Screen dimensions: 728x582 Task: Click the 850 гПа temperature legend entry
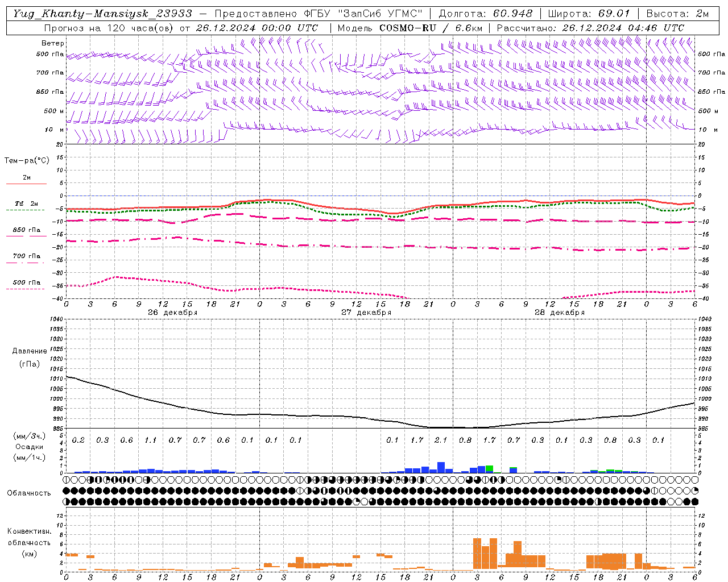pos(26,230)
